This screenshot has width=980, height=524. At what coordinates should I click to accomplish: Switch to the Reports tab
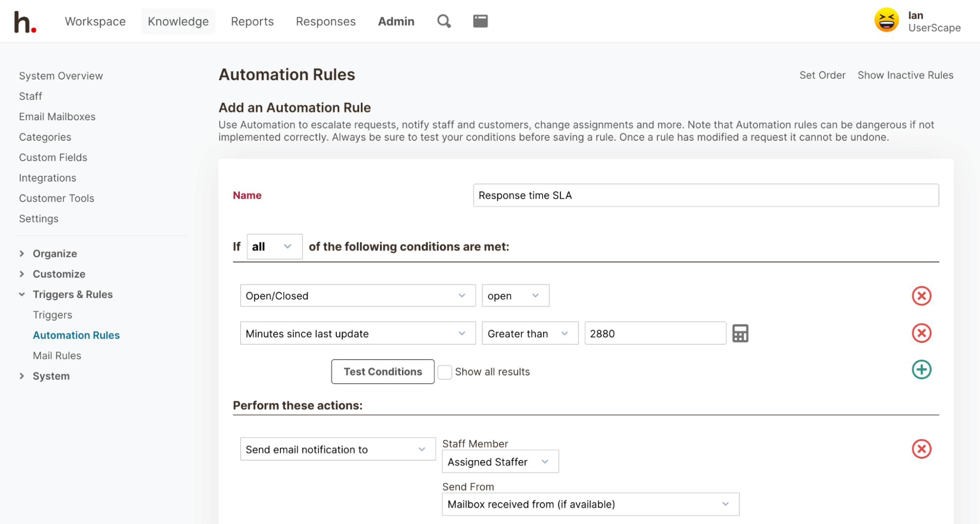tap(252, 21)
